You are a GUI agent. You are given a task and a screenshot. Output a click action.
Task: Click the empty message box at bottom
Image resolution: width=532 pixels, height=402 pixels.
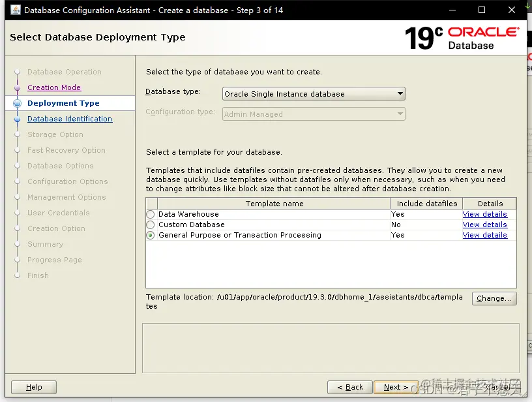point(331,348)
